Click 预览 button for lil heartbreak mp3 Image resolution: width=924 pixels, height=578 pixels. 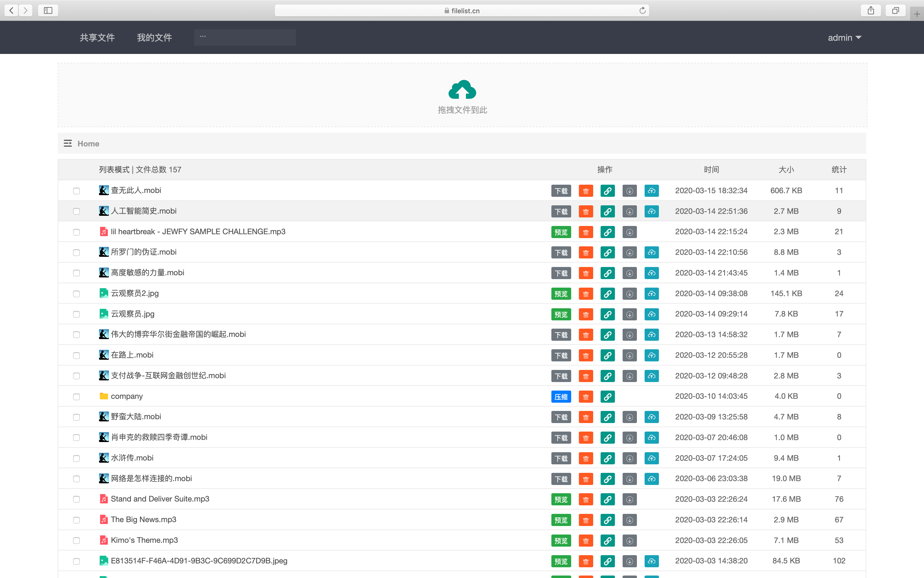coord(561,232)
